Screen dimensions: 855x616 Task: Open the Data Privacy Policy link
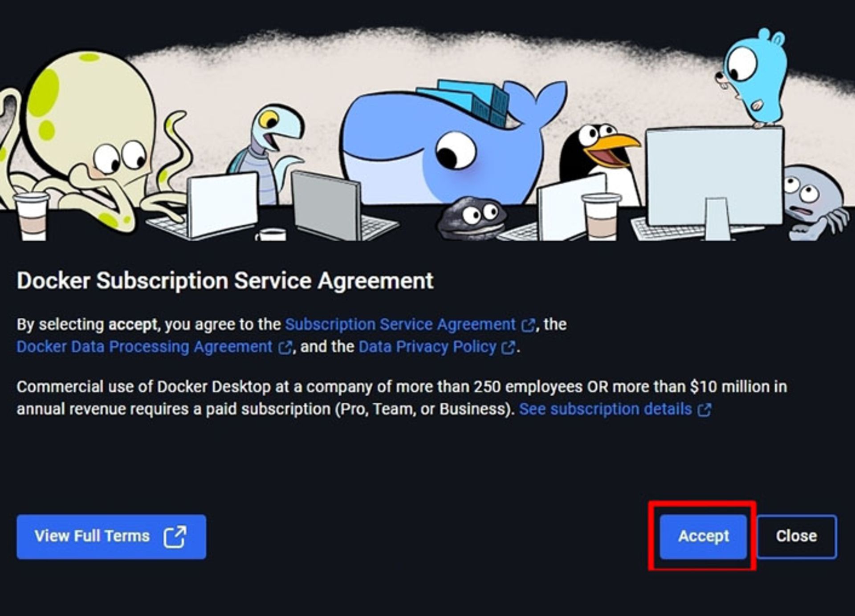(437, 347)
